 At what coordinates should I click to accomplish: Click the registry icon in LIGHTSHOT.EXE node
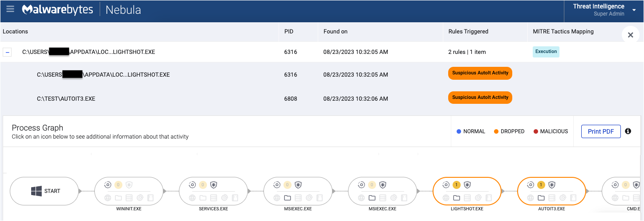click(x=467, y=198)
